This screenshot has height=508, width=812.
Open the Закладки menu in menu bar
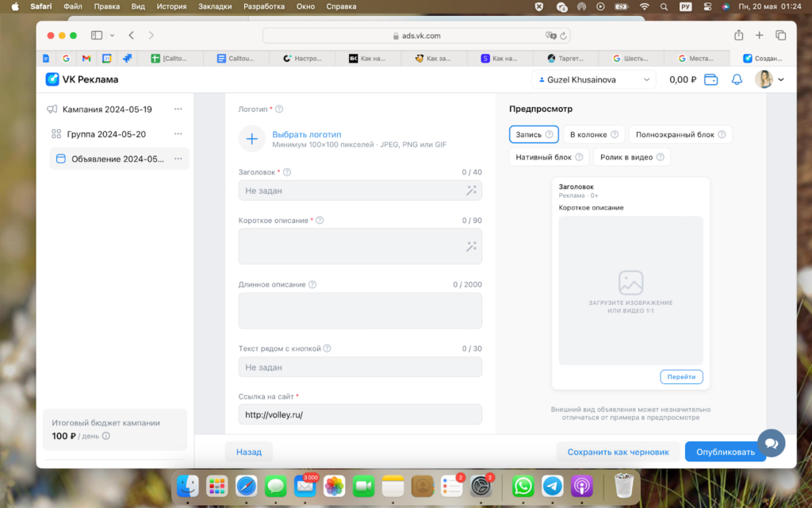tap(216, 6)
